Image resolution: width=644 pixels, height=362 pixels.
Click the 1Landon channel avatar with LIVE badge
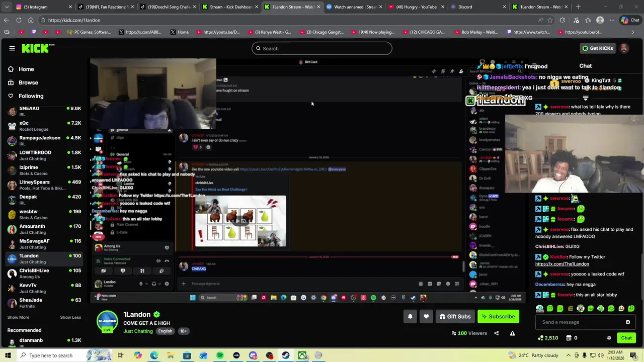point(107,322)
